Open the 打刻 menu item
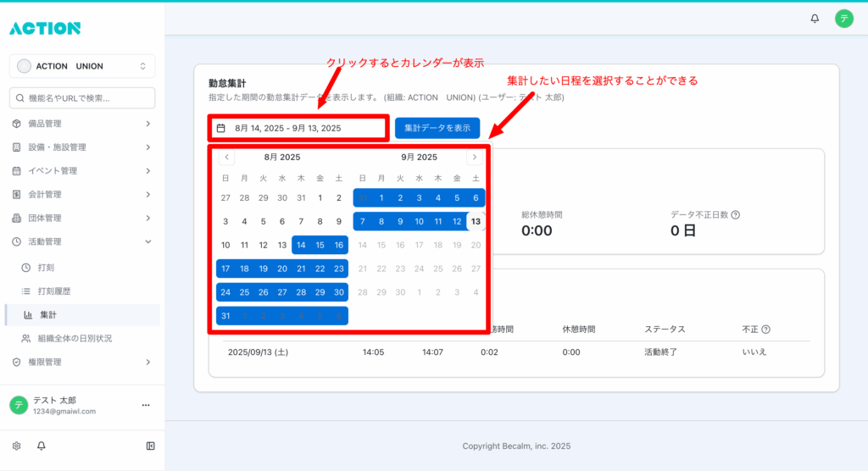The width and height of the screenshot is (868, 471). click(x=47, y=268)
